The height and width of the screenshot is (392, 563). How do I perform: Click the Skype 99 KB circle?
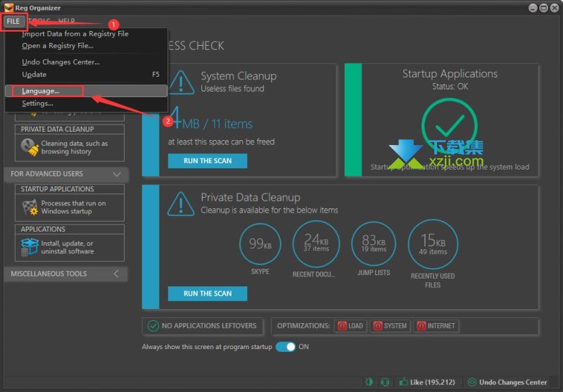tap(260, 244)
